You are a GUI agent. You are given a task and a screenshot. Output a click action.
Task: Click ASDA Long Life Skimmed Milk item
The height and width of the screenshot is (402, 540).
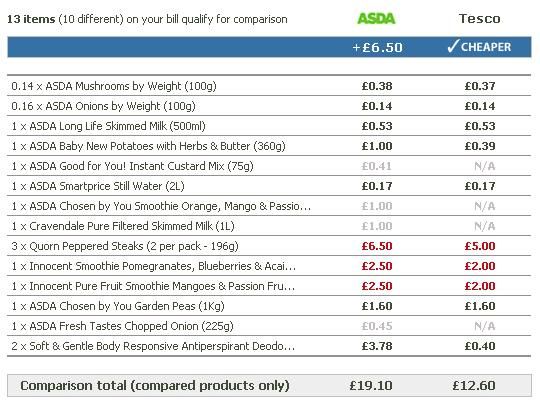pos(108,126)
